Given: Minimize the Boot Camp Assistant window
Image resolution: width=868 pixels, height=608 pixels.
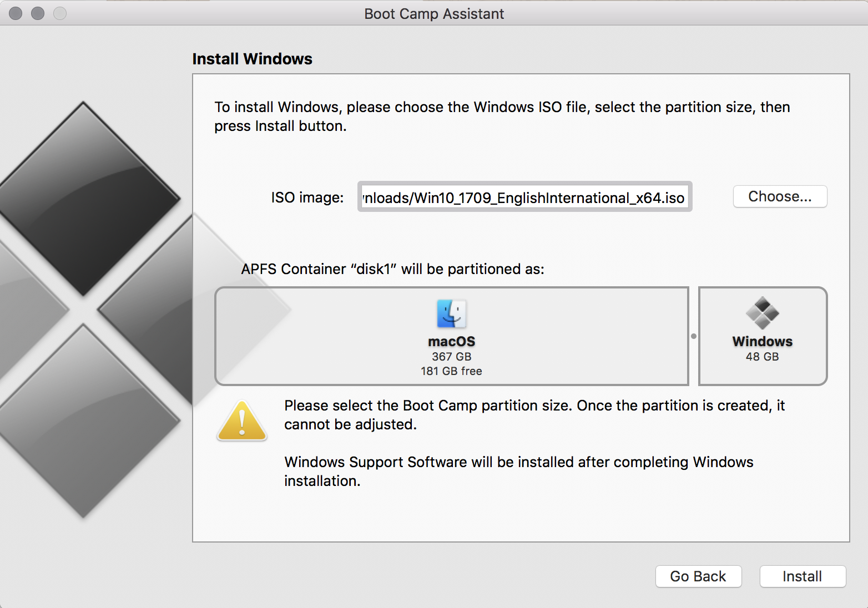Looking at the screenshot, I should click(38, 13).
